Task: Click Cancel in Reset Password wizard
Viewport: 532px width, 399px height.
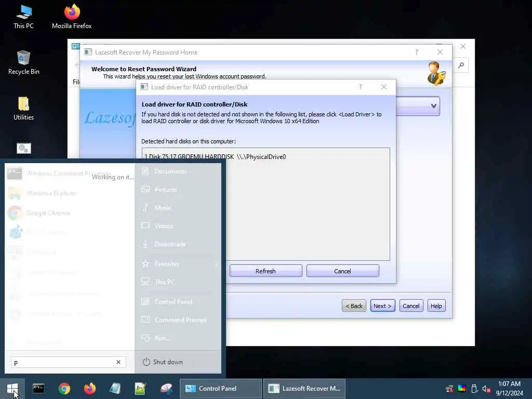Action: coord(411,305)
